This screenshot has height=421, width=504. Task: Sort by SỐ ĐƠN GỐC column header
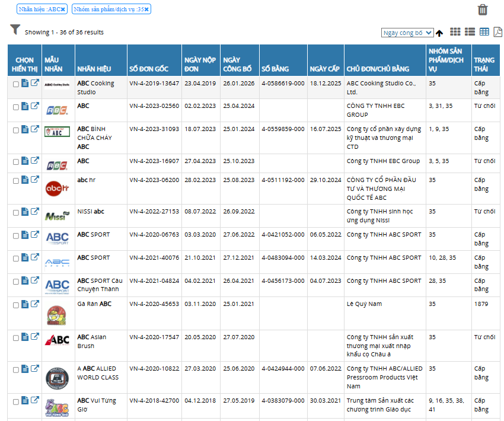tap(149, 69)
